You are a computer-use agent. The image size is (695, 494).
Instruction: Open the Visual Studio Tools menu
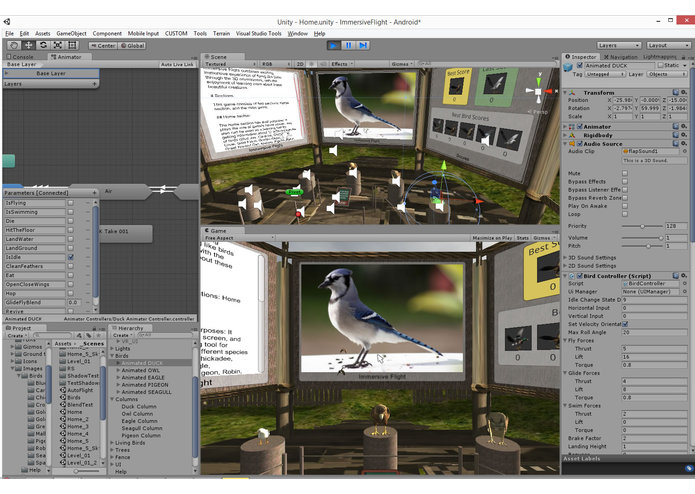(x=258, y=34)
